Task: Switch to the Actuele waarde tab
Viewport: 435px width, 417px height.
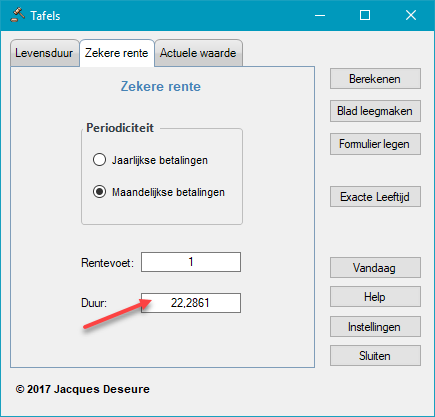Action: point(198,53)
